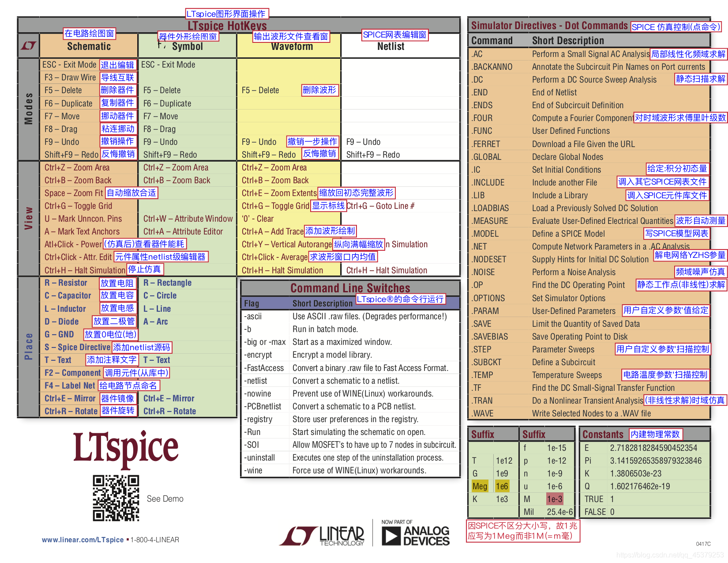Screen dimensions: 728x563
Task: Click 'R – Resistor' place entry
Action: 66,283
